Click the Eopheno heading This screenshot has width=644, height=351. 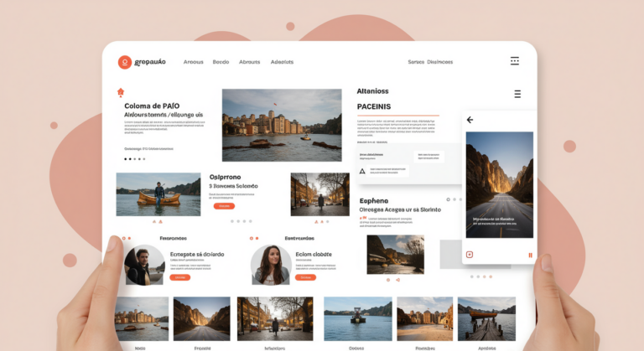(x=374, y=201)
